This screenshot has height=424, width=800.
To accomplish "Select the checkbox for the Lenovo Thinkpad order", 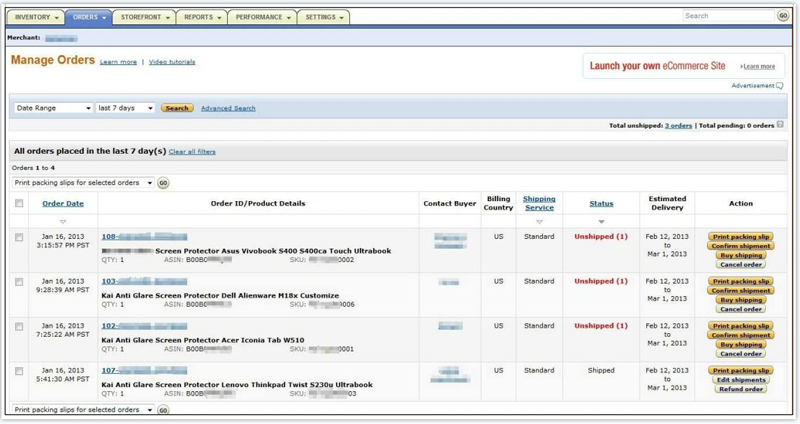I will [19, 371].
